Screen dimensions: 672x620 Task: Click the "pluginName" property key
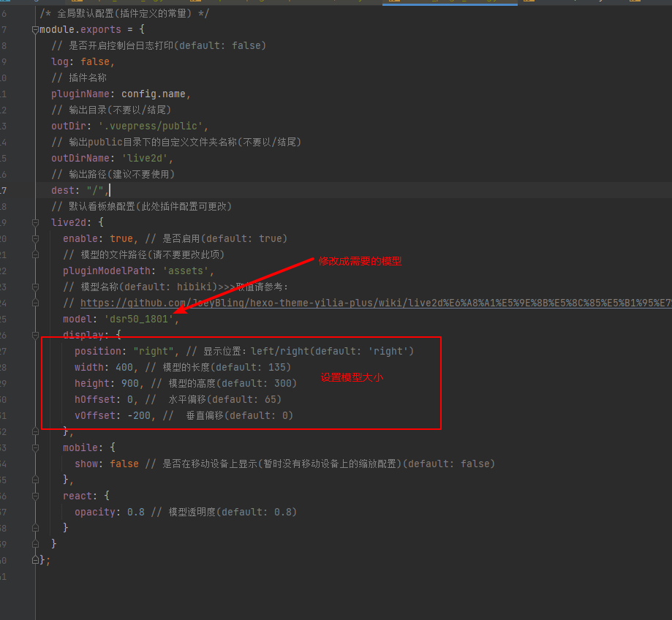pyautogui.click(x=80, y=94)
